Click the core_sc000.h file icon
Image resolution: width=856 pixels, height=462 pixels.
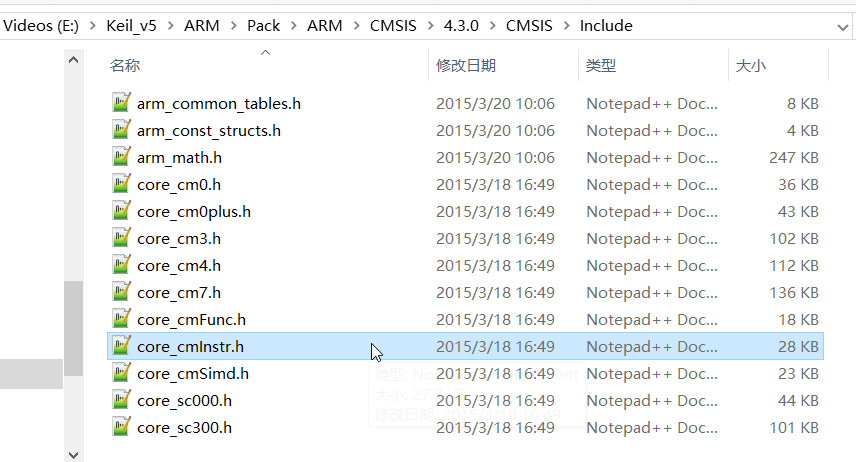click(x=121, y=400)
